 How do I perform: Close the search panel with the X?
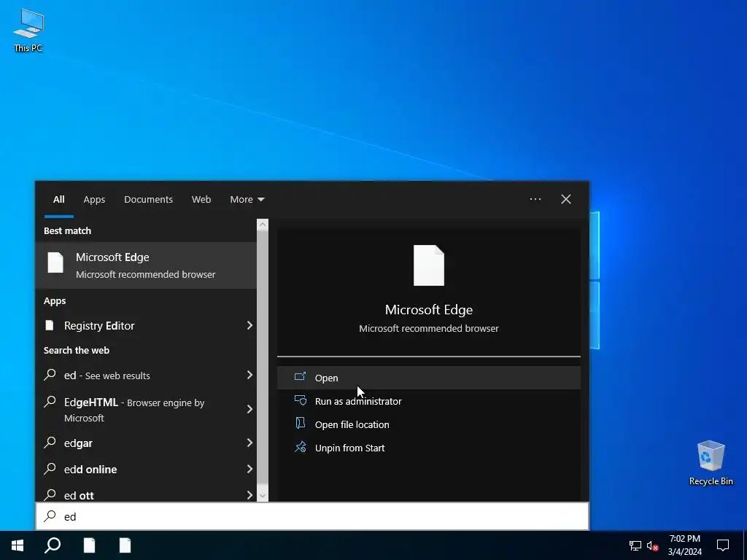(566, 199)
